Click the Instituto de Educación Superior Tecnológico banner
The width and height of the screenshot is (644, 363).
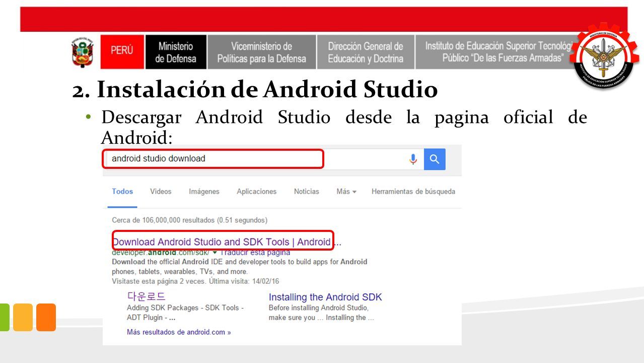[x=498, y=52]
